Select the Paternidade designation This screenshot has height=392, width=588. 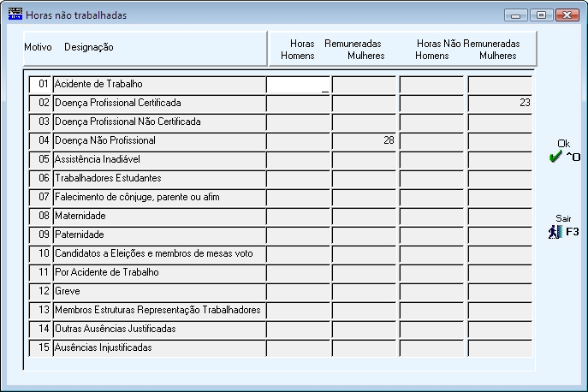click(x=159, y=235)
